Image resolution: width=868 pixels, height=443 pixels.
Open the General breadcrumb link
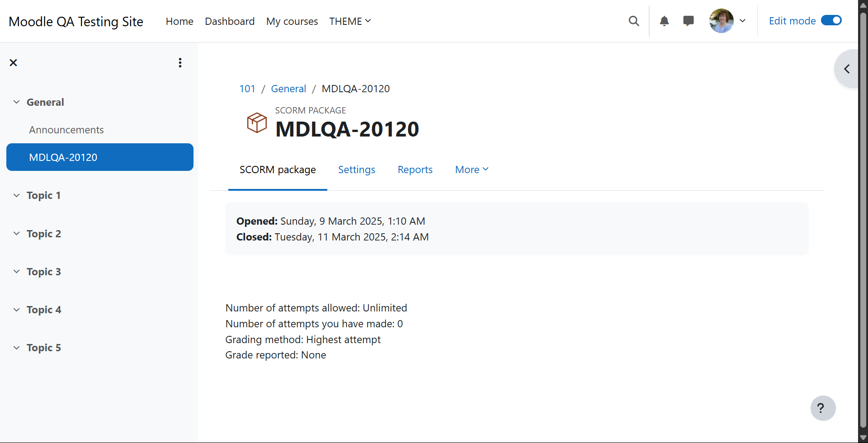pyautogui.click(x=288, y=89)
